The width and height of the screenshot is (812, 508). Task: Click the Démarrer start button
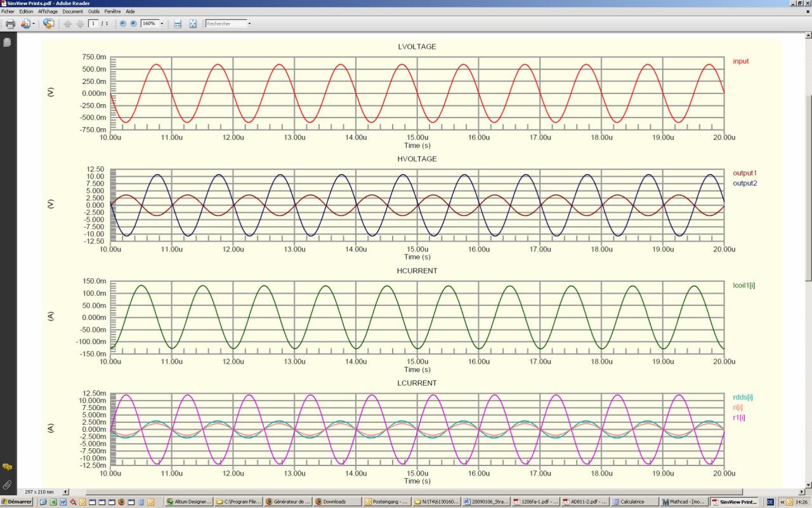17,502
